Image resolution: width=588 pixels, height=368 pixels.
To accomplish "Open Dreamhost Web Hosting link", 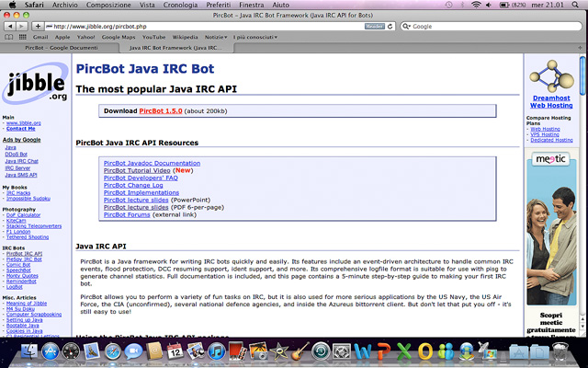I will coord(551,102).
